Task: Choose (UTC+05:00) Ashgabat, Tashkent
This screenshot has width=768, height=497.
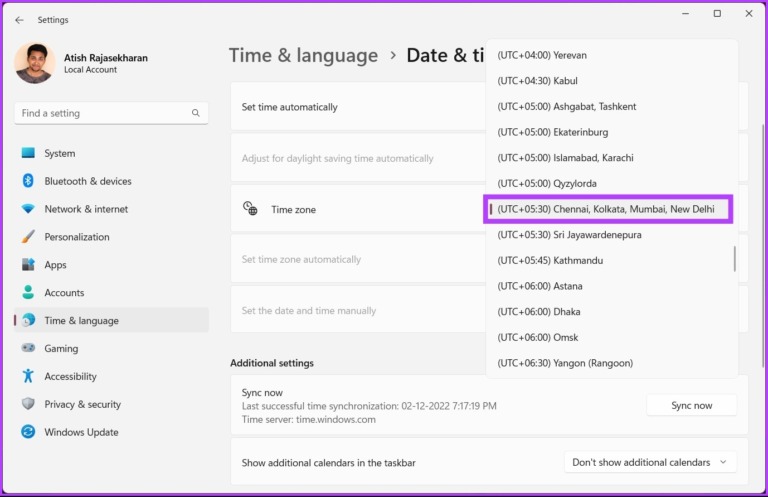Action: point(611,106)
